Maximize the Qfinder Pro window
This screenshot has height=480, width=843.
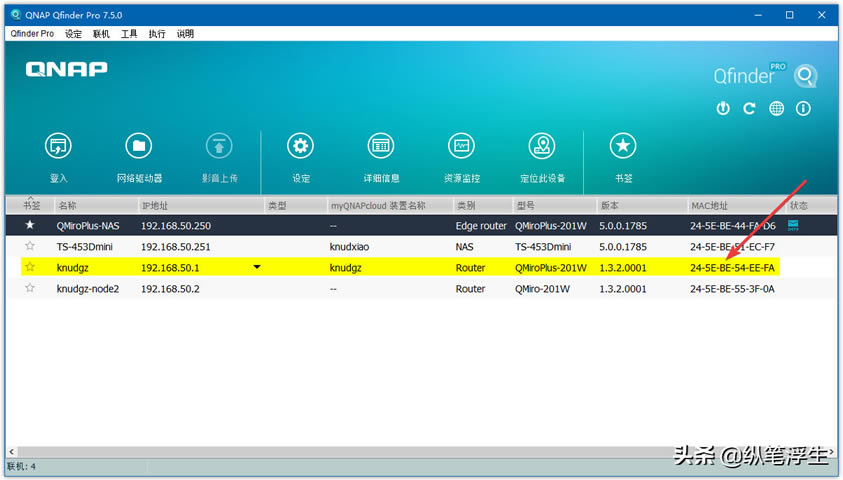click(x=789, y=15)
